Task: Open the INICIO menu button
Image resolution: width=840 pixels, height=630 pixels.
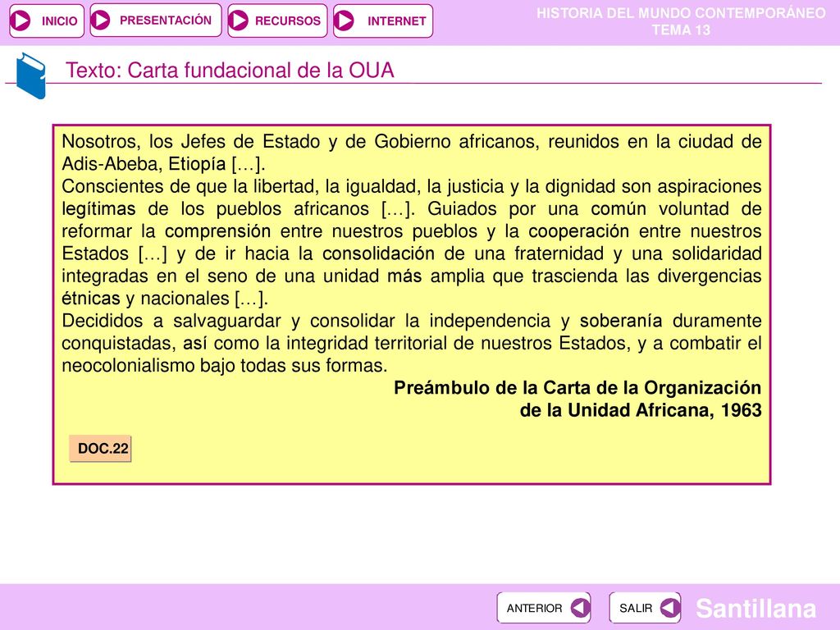Action: 47,21
